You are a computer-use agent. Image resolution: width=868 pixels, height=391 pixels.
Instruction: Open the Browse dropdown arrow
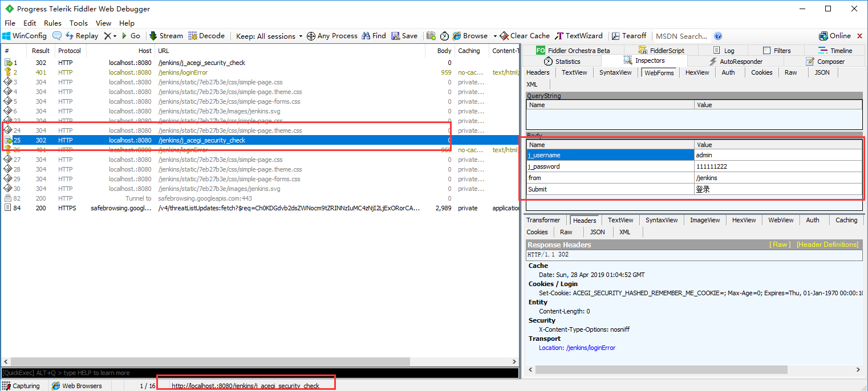coord(495,36)
